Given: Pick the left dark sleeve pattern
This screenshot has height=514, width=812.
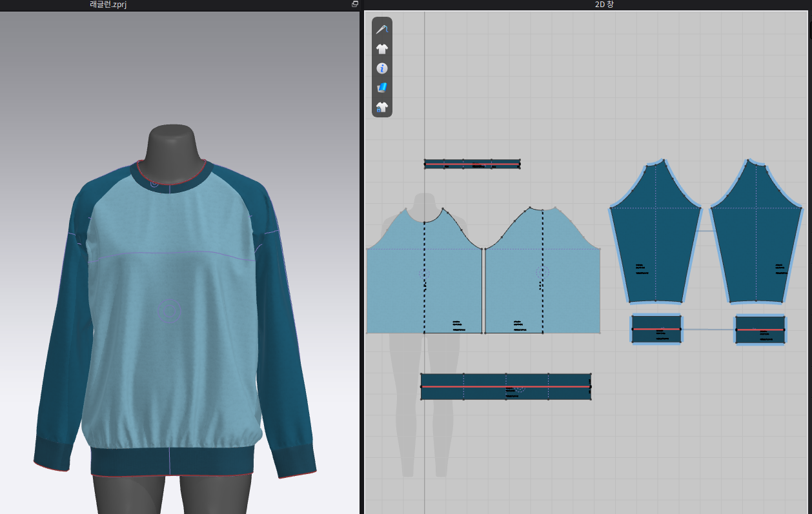Looking at the screenshot, I should pyautogui.click(x=655, y=252).
